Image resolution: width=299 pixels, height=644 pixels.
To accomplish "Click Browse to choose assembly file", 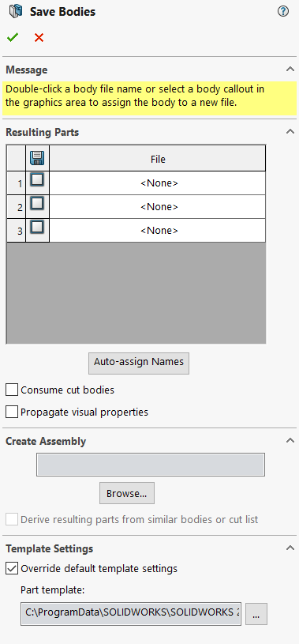I will (127, 493).
